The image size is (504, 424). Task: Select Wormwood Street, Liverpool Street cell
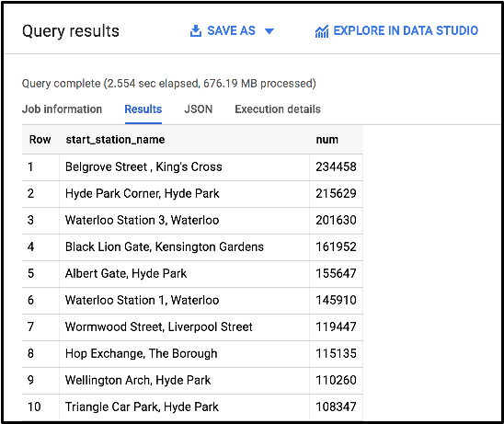tap(185, 327)
